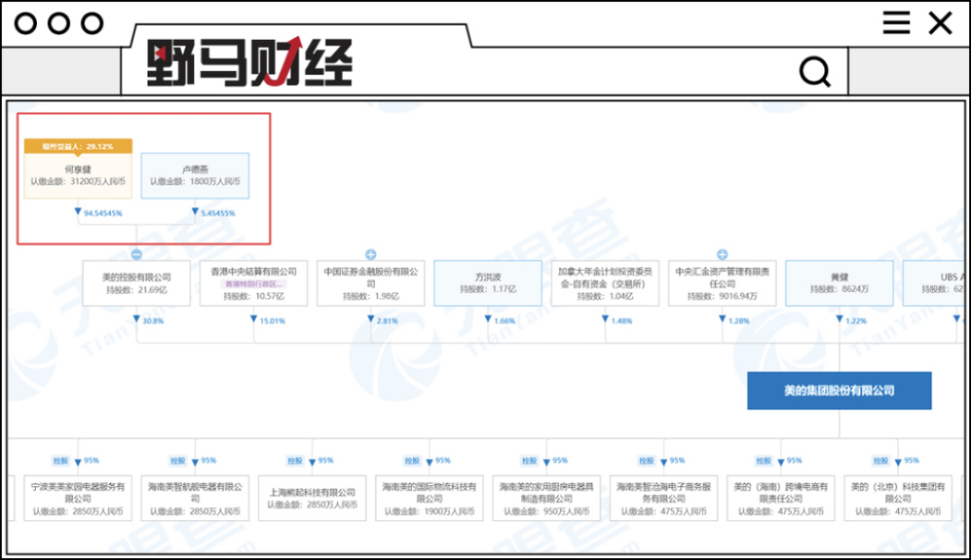Open the 海南美的家用厨房电器具制造有限公司 subsidiary
The image size is (971, 560).
(x=546, y=498)
